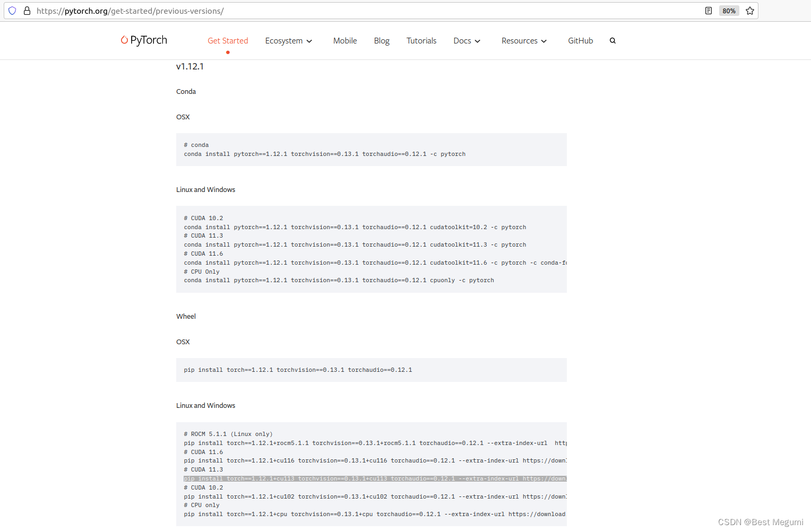The image size is (811, 532).
Task: Open reader view from the address bar
Action: click(709, 11)
